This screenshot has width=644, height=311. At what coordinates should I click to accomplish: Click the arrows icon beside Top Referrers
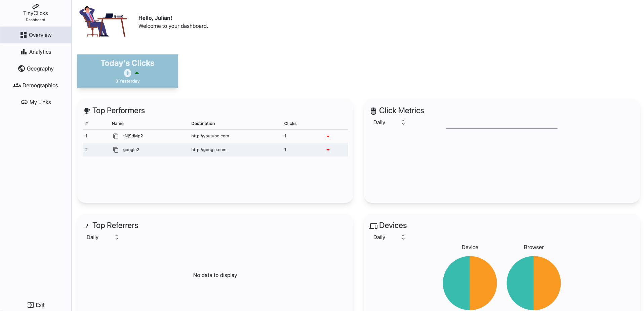click(87, 226)
